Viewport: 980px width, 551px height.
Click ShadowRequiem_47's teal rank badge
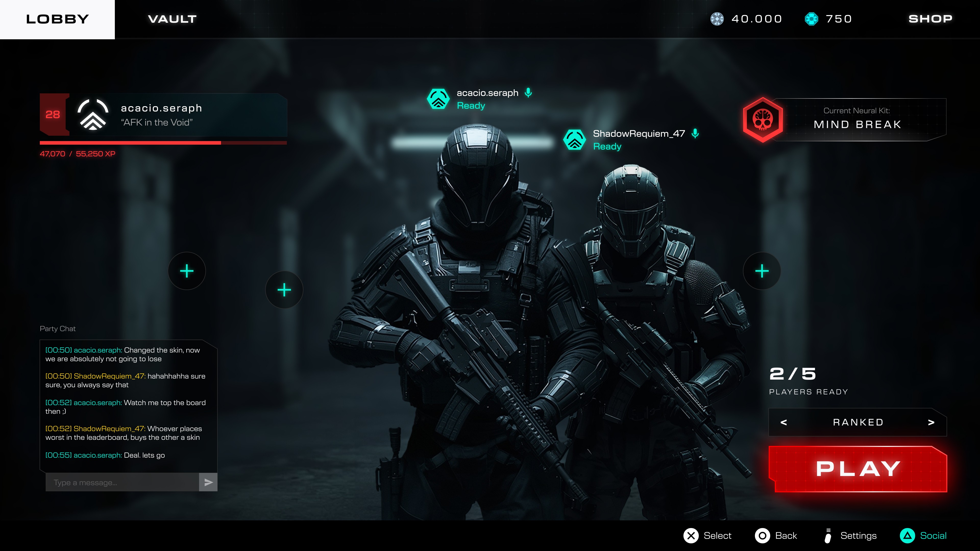[x=574, y=140]
